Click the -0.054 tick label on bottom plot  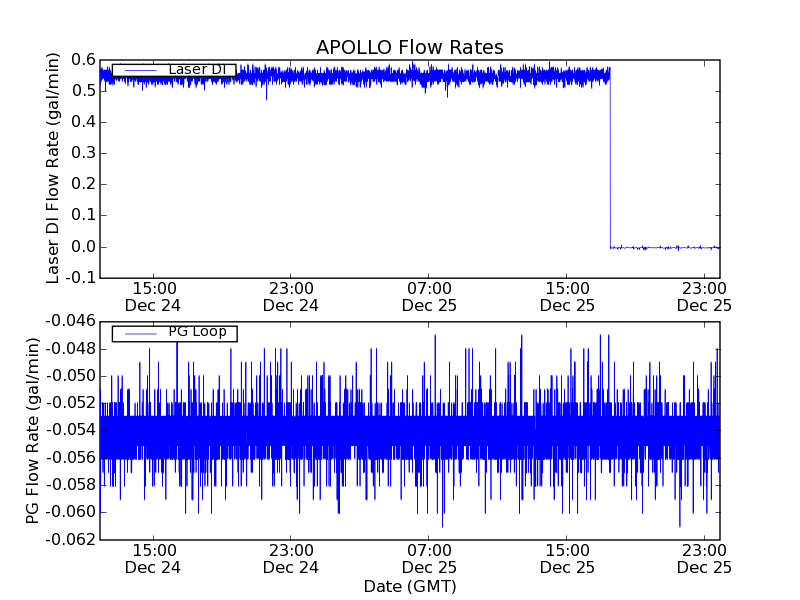tap(70, 430)
